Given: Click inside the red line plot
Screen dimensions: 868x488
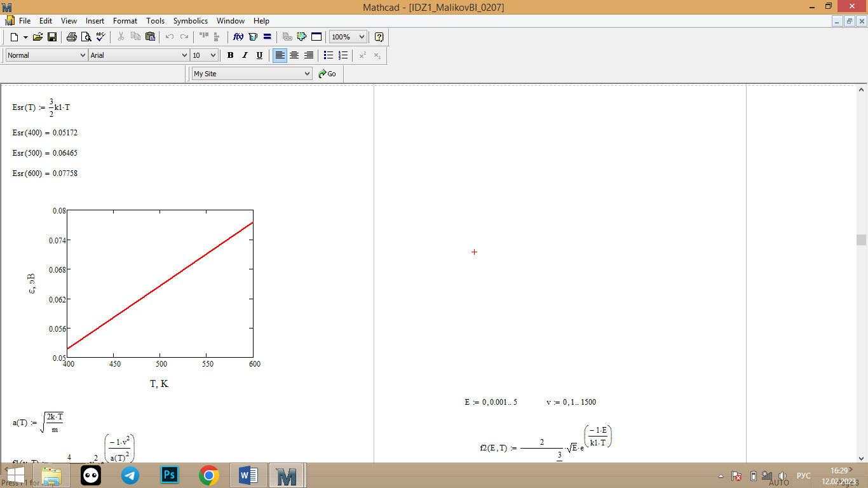Looking at the screenshot, I should click(x=160, y=284).
